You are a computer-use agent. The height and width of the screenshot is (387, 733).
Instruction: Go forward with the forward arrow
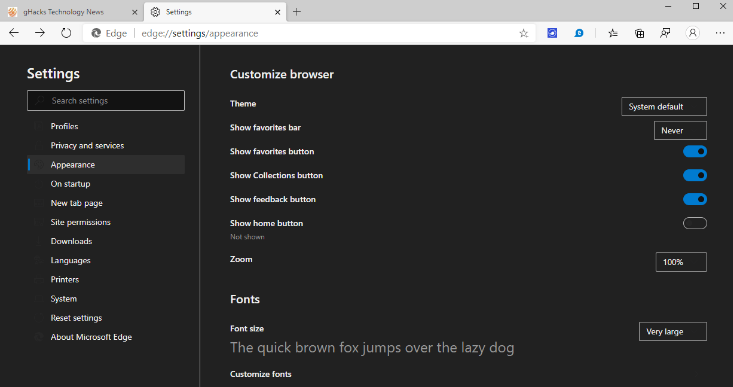pos(40,33)
